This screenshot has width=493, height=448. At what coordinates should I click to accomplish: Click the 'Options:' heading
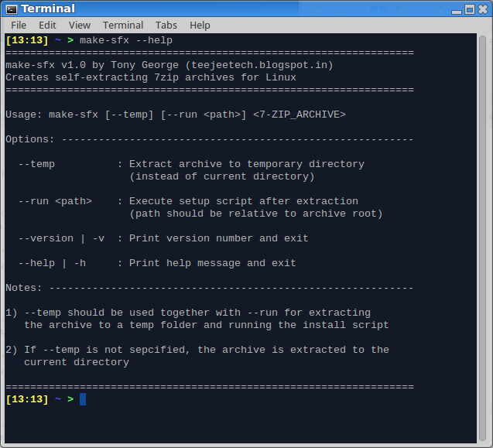point(30,139)
